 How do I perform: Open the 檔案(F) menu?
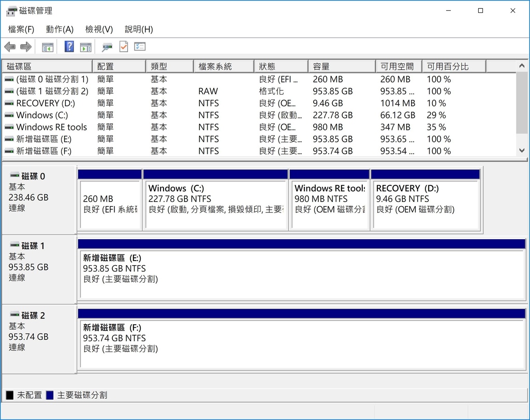21,30
